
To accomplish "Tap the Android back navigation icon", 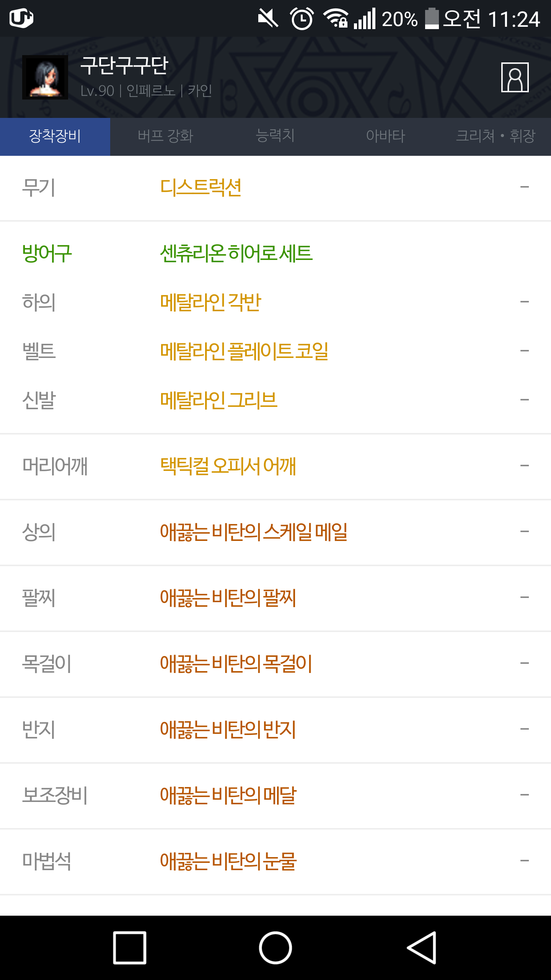I will tap(422, 948).
